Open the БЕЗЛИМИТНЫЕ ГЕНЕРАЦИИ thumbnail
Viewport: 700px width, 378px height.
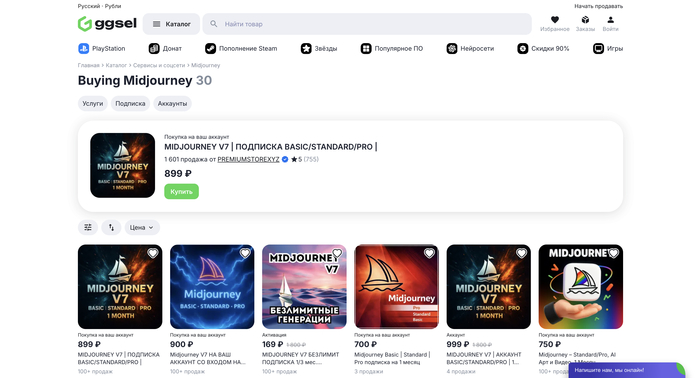pyautogui.click(x=304, y=287)
